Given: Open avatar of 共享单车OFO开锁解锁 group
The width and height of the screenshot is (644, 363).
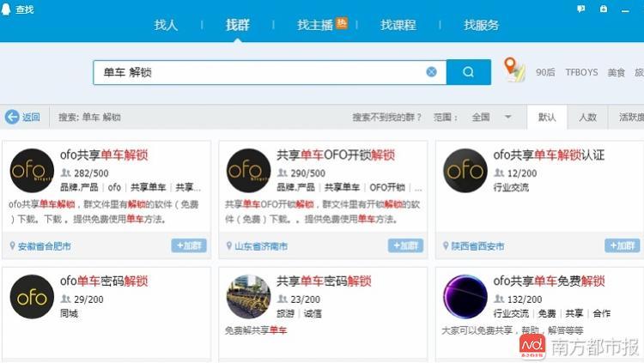Looking at the screenshot, I should point(248,171).
